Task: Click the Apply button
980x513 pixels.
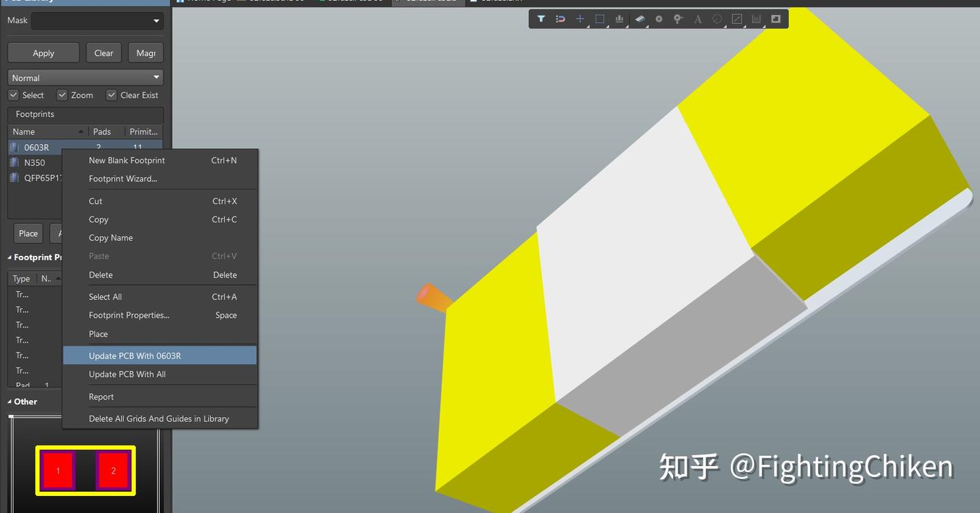Action: (x=44, y=53)
